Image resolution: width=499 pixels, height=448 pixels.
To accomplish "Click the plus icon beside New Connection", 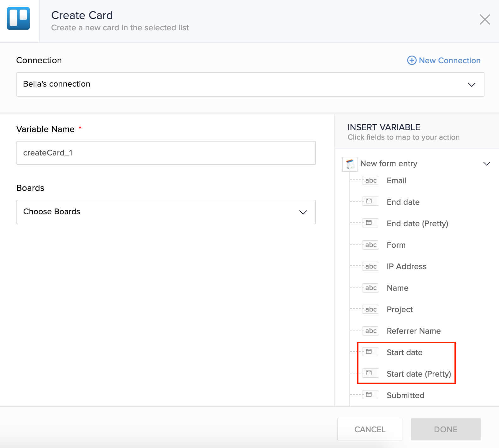I will (x=412, y=60).
